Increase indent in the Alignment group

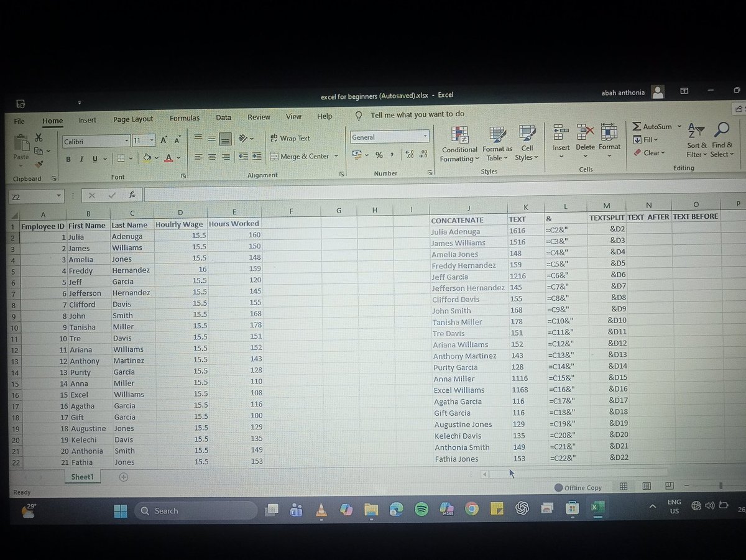point(256,157)
